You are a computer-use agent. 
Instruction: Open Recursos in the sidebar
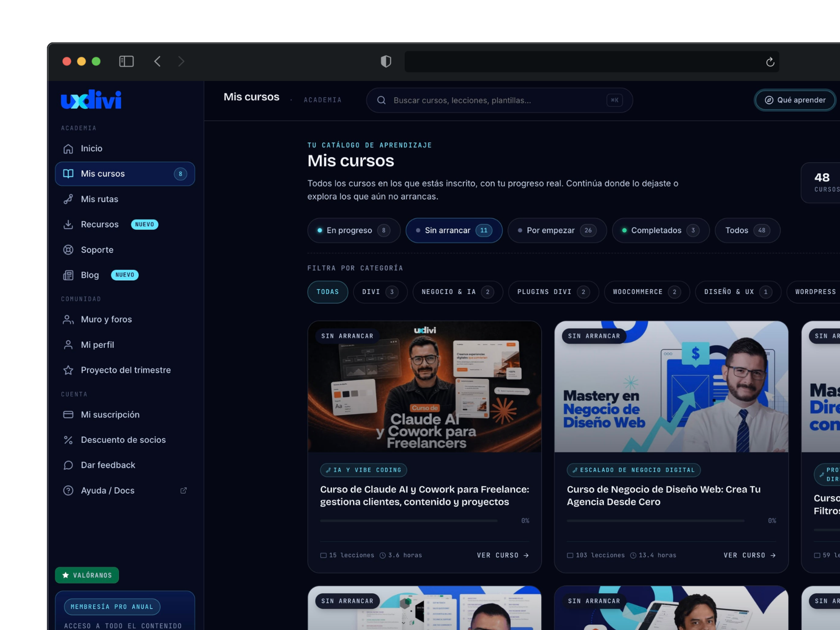coord(125,224)
